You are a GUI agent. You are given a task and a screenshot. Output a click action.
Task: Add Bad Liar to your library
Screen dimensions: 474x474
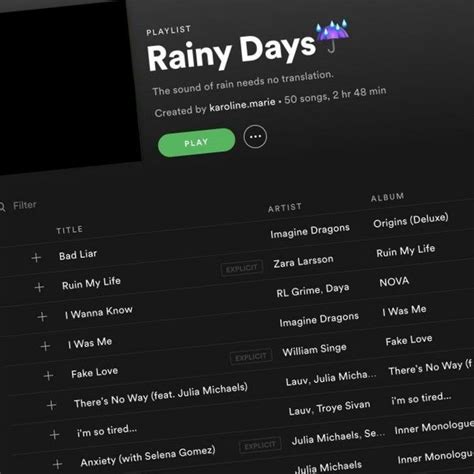[36, 257]
